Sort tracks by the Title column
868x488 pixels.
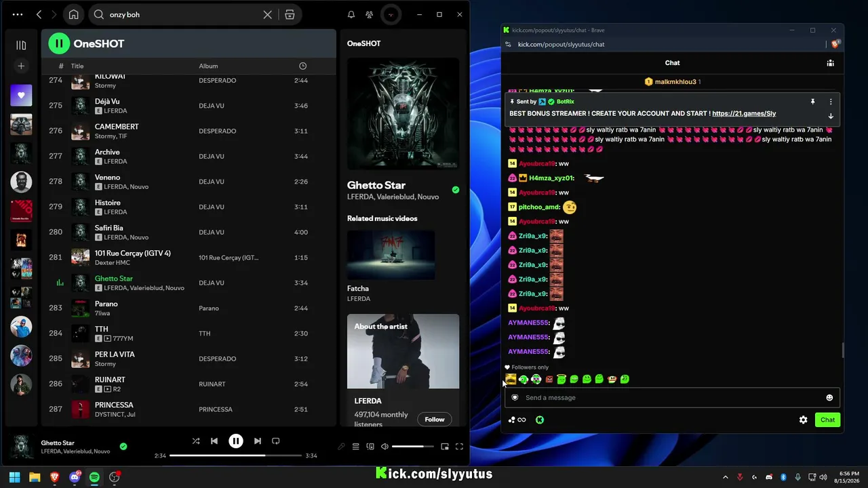tap(77, 66)
